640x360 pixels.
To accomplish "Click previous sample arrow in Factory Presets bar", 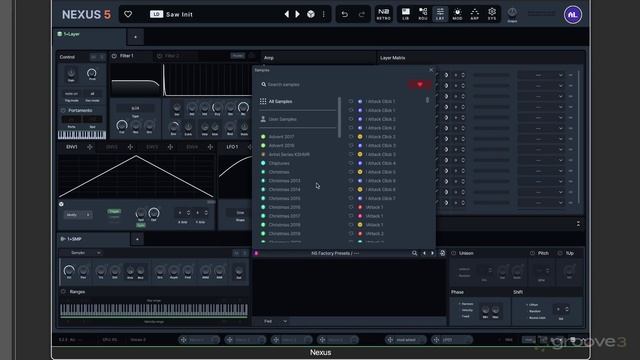I will 424,253.
